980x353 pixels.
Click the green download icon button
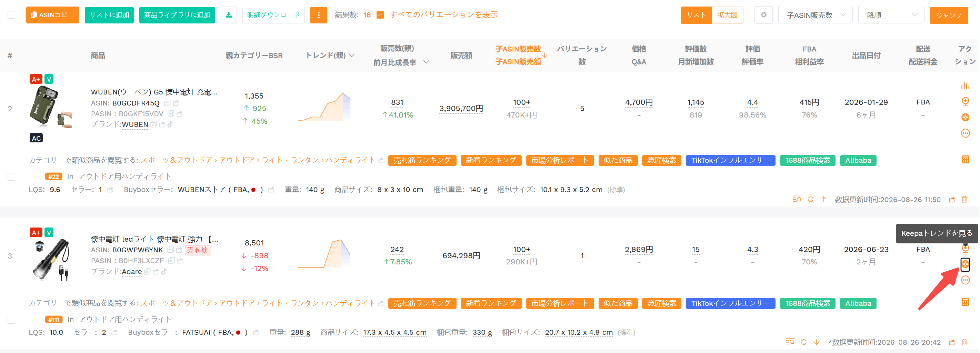coord(229,15)
